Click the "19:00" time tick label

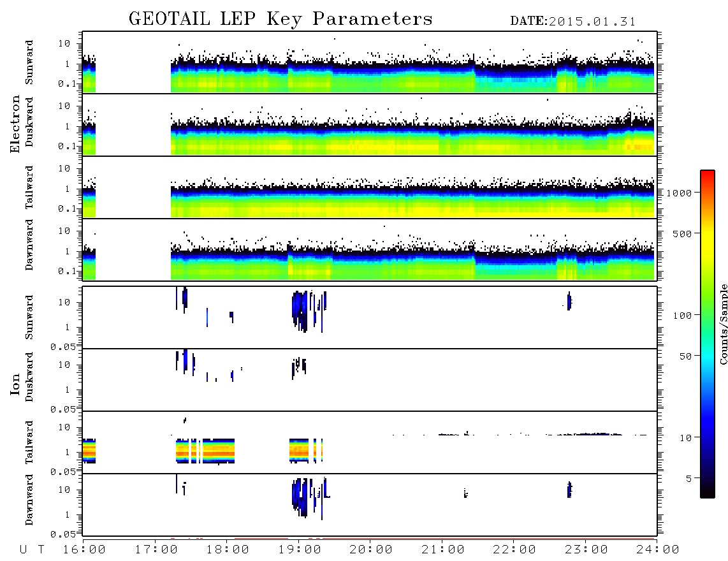click(300, 550)
